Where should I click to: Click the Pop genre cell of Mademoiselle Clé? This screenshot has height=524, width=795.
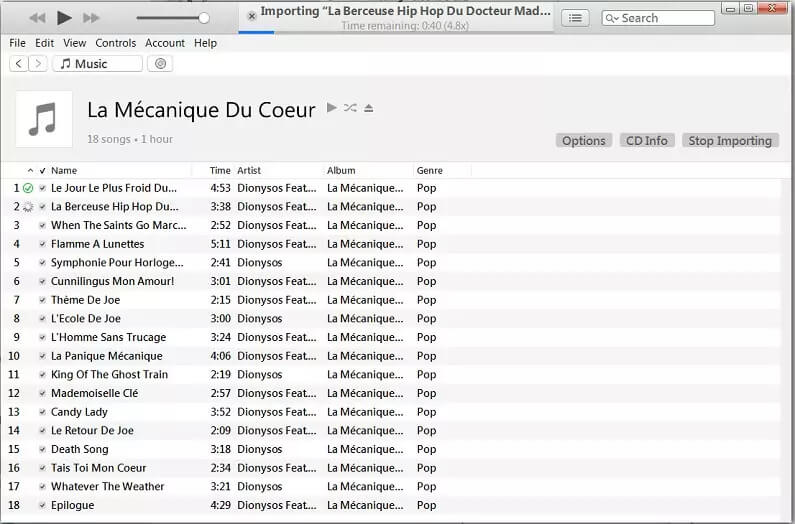point(426,393)
